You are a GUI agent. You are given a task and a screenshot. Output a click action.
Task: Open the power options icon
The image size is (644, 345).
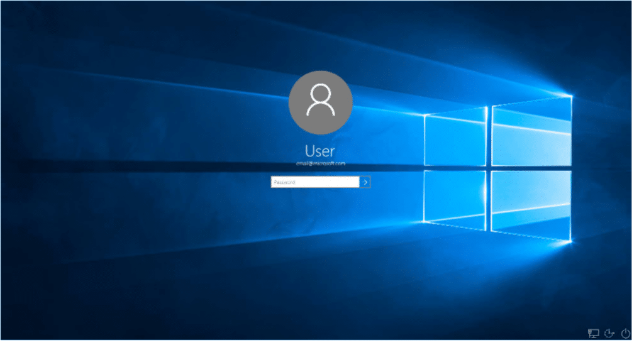point(625,333)
